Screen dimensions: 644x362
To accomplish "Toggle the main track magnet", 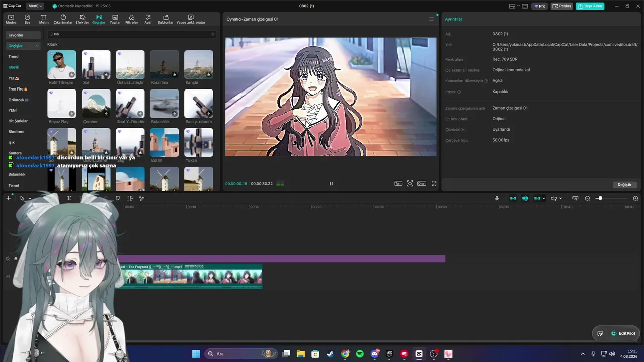I will tap(513, 198).
